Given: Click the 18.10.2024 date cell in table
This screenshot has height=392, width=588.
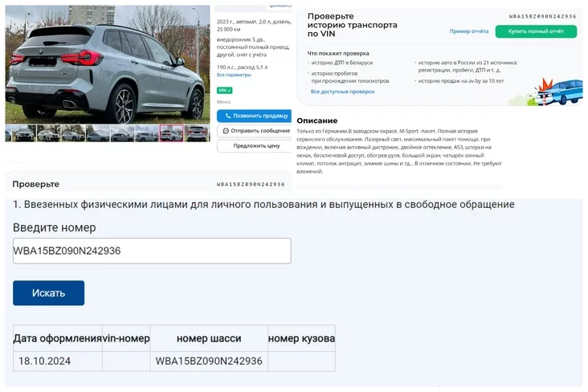Looking at the screenshot, I should pyautogui.click(x=45, y=361).
